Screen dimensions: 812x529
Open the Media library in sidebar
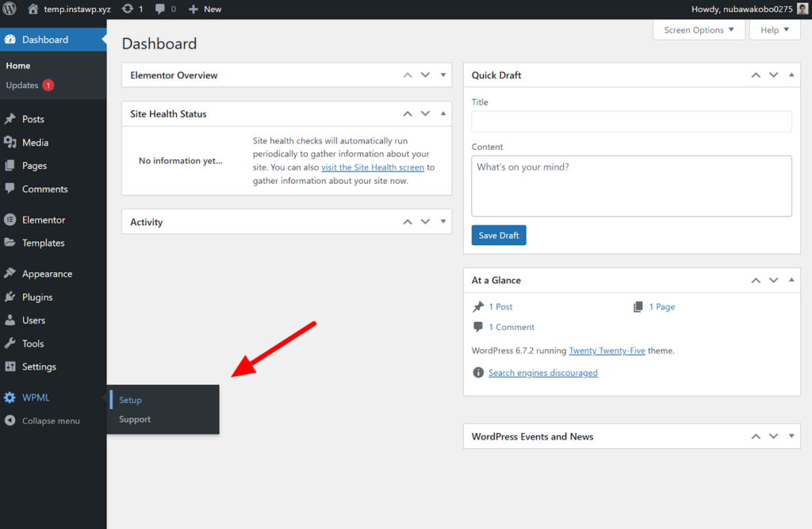(35, 143)
